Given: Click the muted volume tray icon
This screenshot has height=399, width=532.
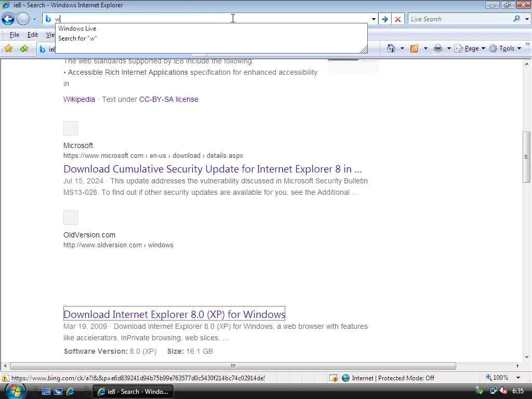Looking at the screenshot, I should point(503,391).
